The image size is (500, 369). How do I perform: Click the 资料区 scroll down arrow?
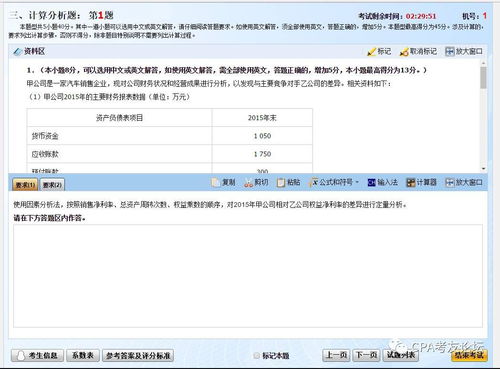[483, 169]
